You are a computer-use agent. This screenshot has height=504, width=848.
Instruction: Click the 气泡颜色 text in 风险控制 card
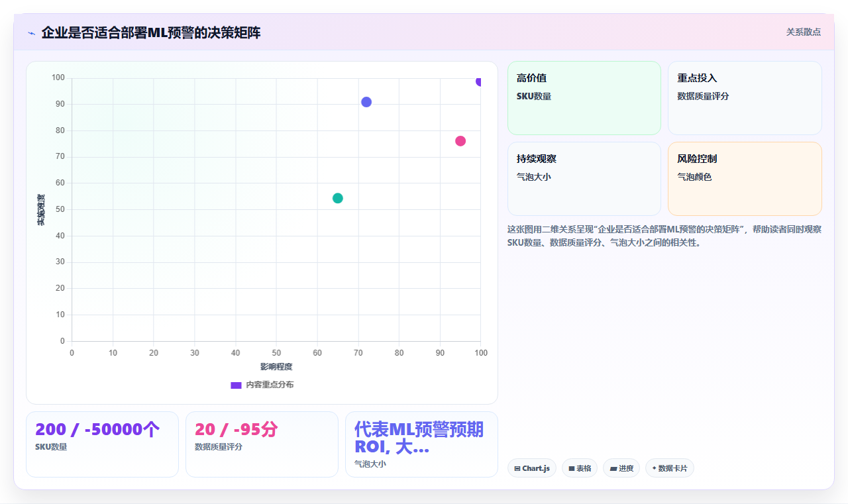pyautogui.click(x=694, y=177)
